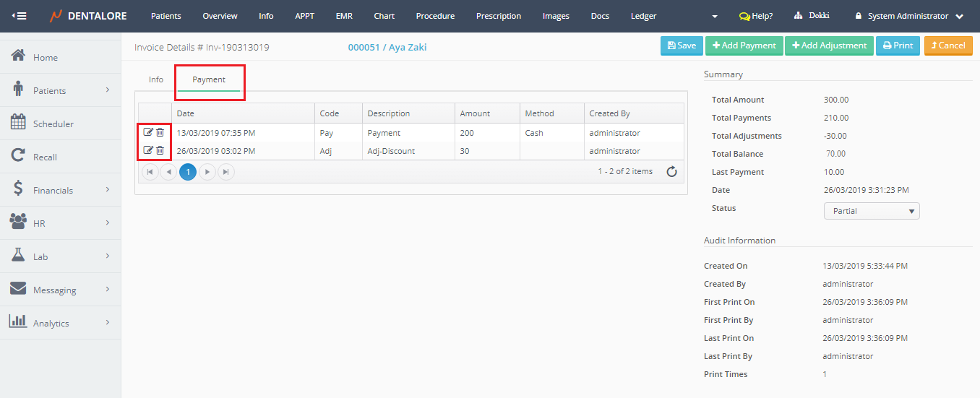
Task: Edit the Adj-Discount entry
Action: point(148,150)
